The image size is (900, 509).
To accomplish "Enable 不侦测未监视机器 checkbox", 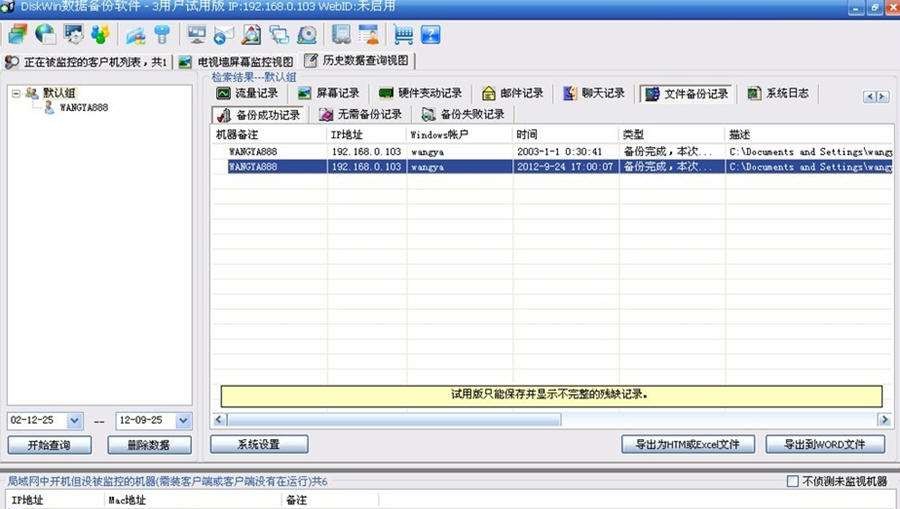I will [793, 481].
